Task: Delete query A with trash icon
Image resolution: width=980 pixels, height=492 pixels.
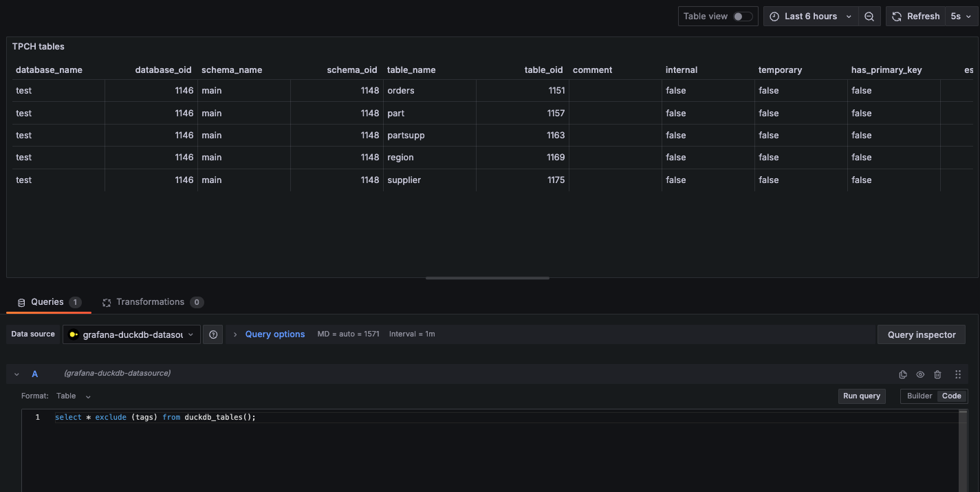Action: point(937,374)
